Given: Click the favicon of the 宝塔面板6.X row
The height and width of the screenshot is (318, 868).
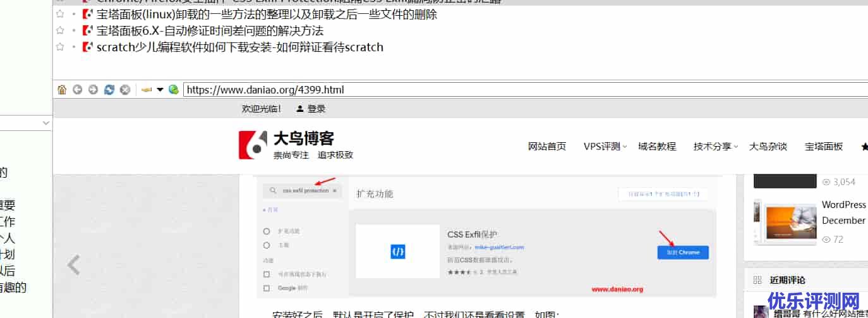Looking at the screenshot, I should 88,30.
